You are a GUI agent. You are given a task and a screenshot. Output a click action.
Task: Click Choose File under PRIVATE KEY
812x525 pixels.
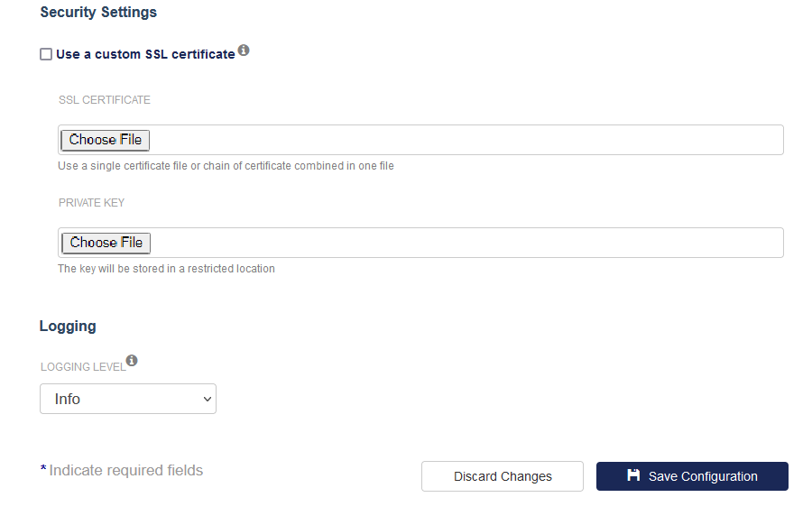(106, 243)
